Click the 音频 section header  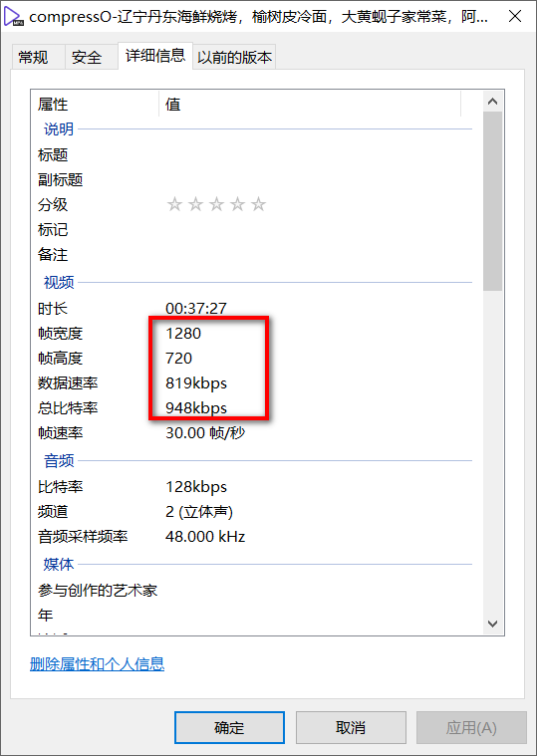(59, 461)
